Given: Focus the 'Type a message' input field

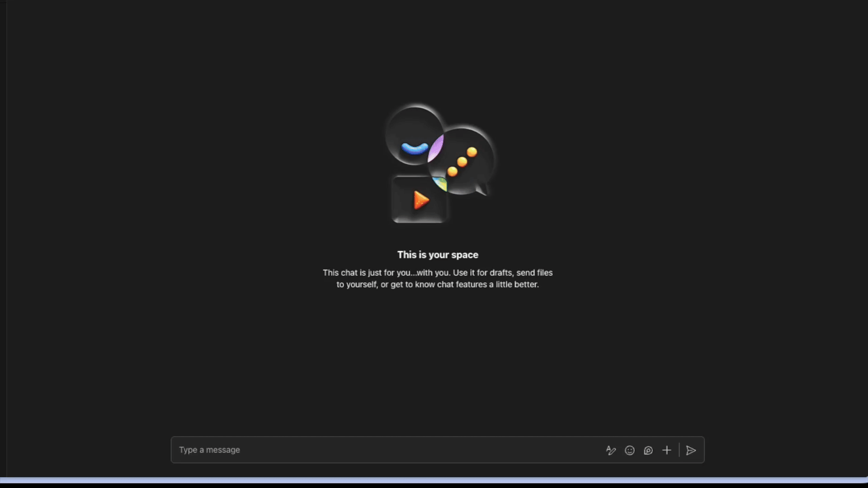Looking at the screenshot, I should 209,450.
